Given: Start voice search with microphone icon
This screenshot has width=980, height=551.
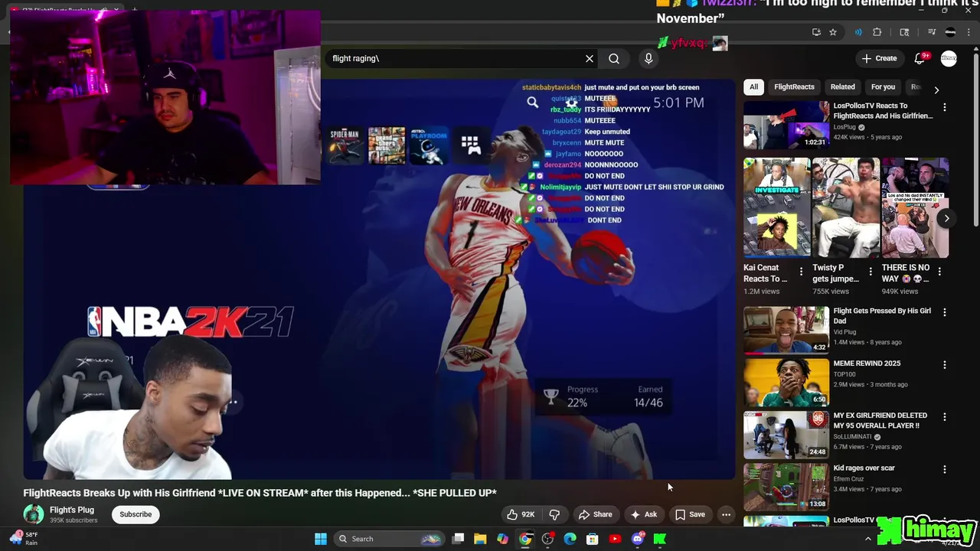Looking at the screenshot, I should coord(648,59).
